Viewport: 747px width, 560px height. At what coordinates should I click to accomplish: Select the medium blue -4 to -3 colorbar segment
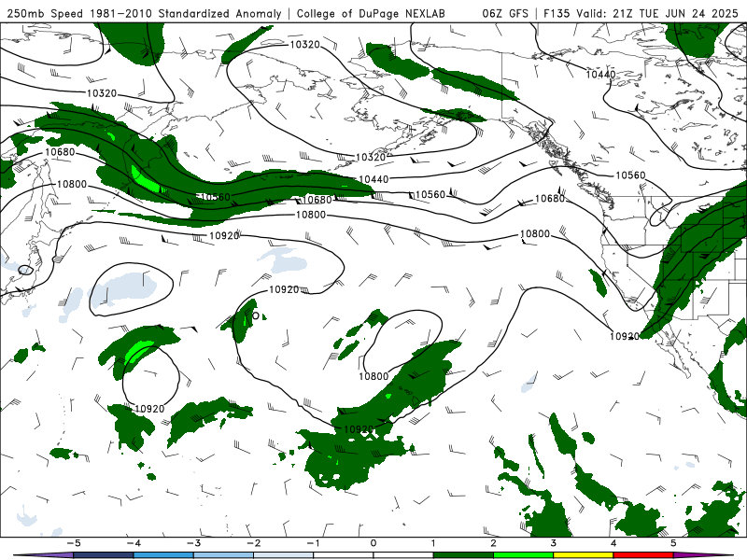163,555
